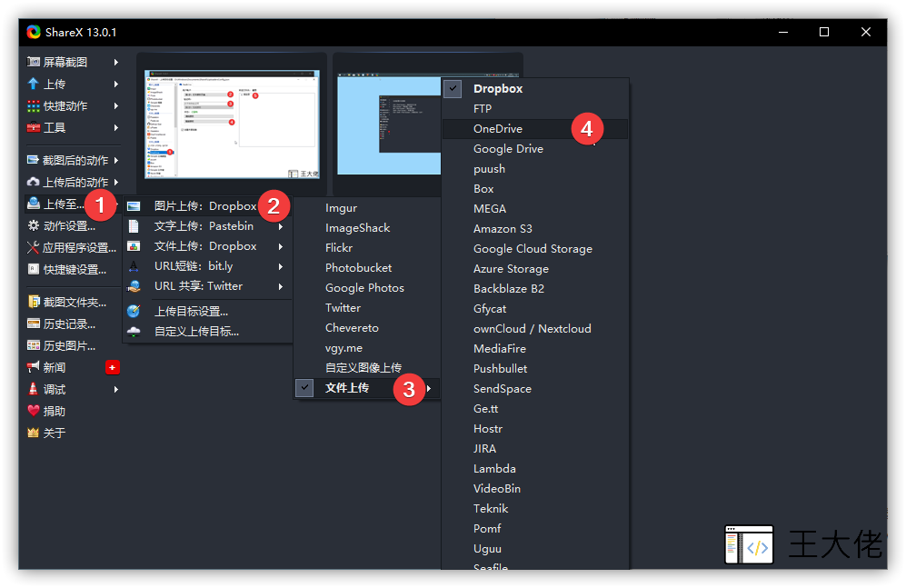
Task: Expand the 工具 submenu arrow
Action: coord(116,127)
